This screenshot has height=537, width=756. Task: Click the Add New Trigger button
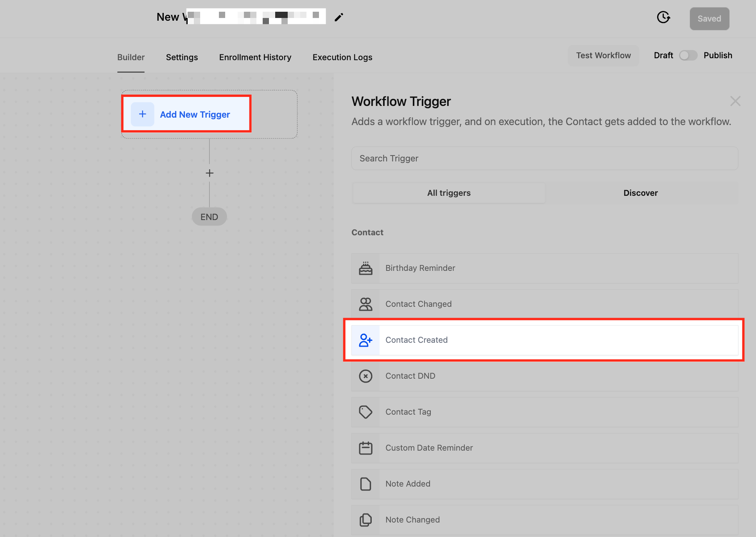click(x=186, y=115)
